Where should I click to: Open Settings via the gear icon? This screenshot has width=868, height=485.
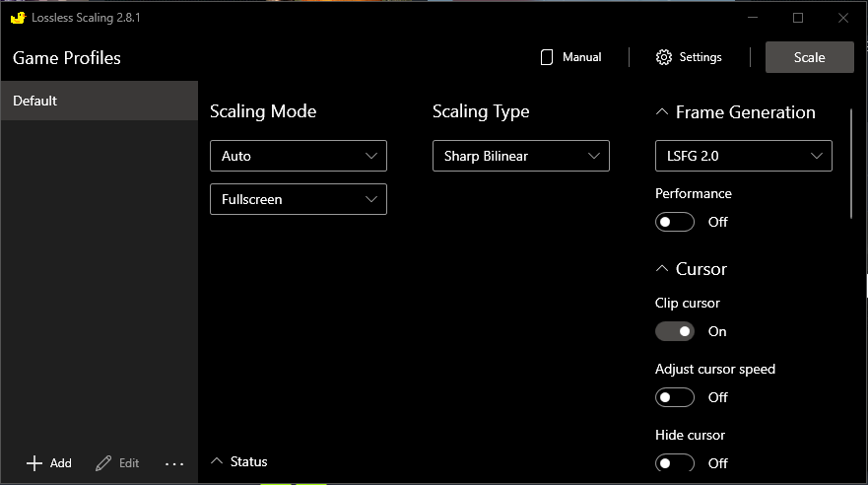point(664,57)
